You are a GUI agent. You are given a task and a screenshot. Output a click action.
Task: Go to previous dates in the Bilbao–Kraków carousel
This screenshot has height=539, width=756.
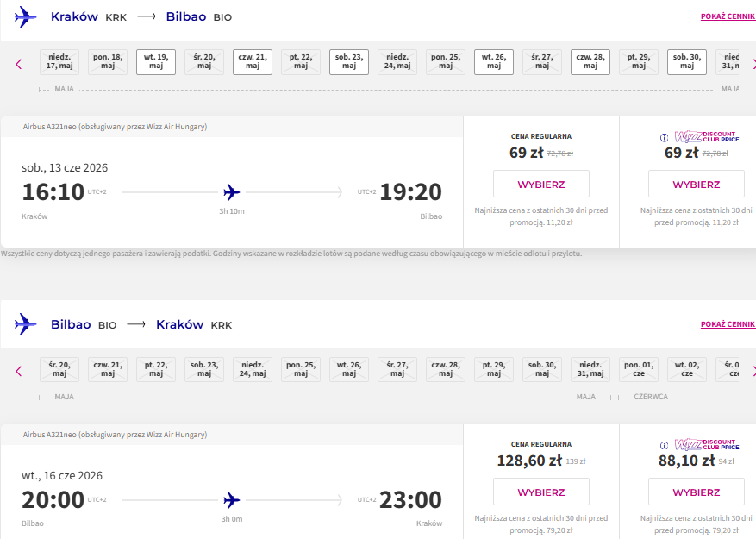[x=19, y=371]
